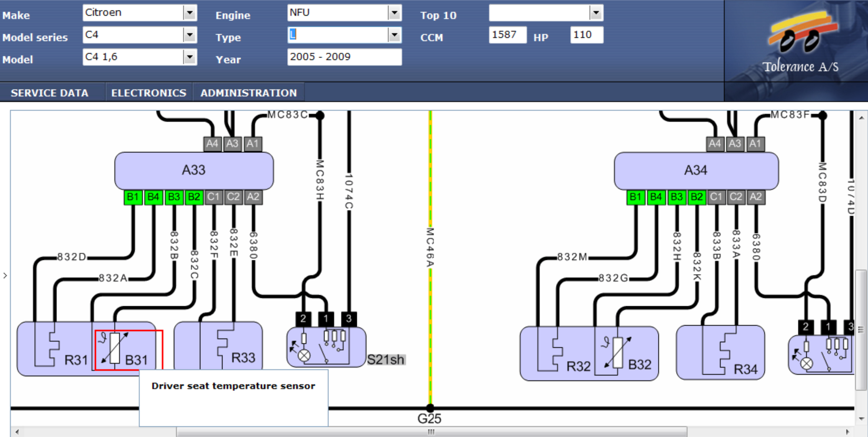Click green pin B1 on A33
868x437 pixels.
(133, 197)
